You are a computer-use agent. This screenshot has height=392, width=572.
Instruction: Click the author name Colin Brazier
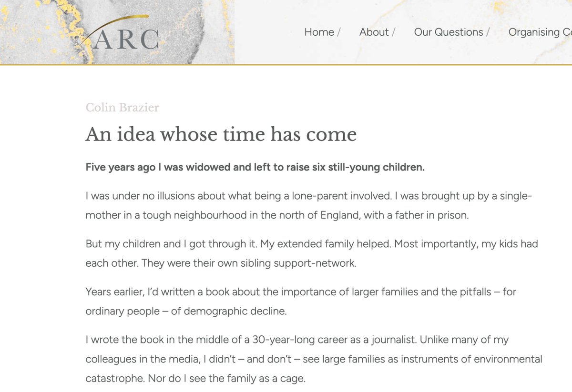(122, 108)
